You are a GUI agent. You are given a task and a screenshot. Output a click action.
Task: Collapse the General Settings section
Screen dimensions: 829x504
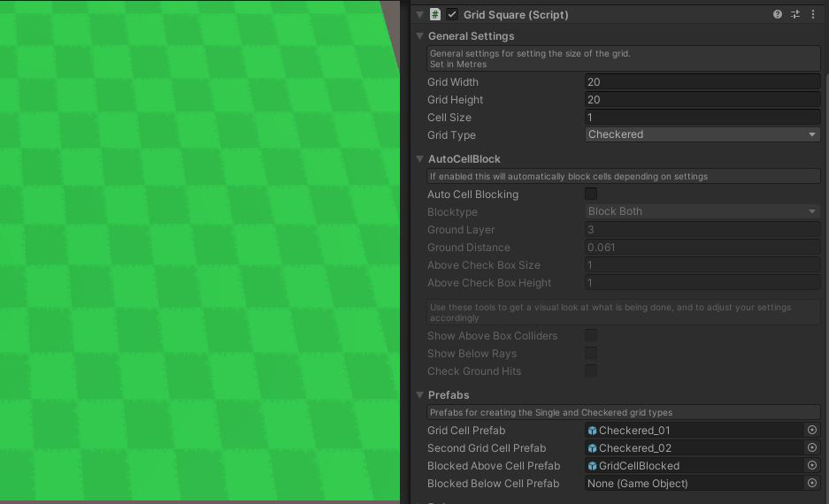(x=419, y=36)
